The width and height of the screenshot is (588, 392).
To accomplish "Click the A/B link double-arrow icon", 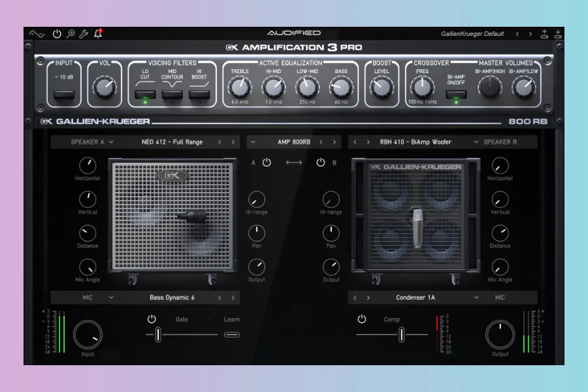I will [294, 163].
